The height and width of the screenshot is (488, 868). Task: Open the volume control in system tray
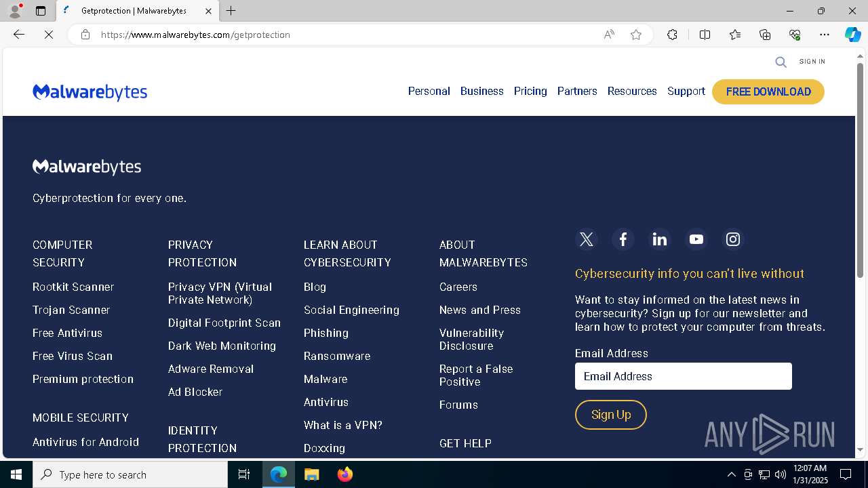pyautogui.click(x=781, y=474)
